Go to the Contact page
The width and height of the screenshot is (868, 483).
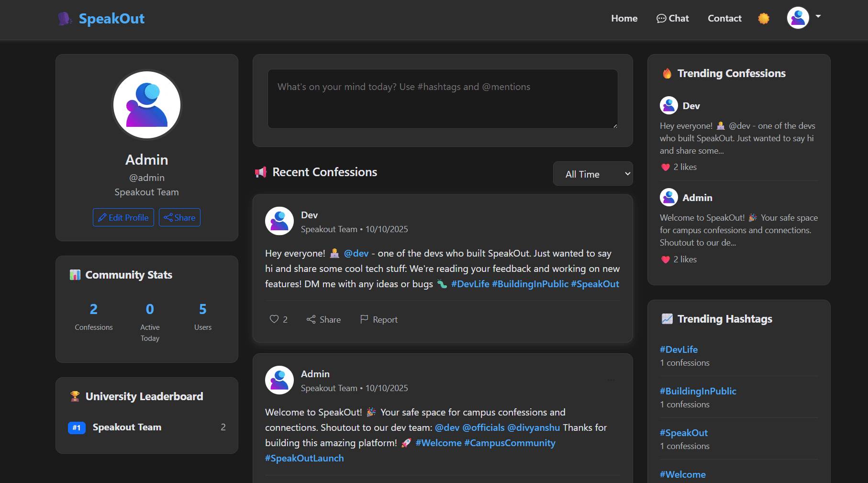click(724, 19)
